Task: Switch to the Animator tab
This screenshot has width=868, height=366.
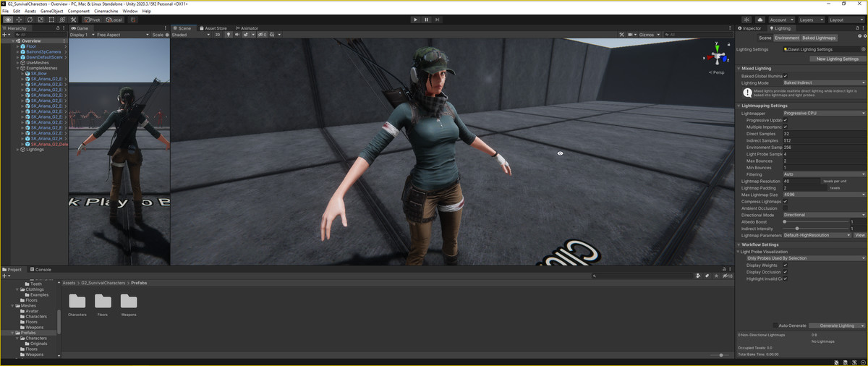Action: (247, 28)
